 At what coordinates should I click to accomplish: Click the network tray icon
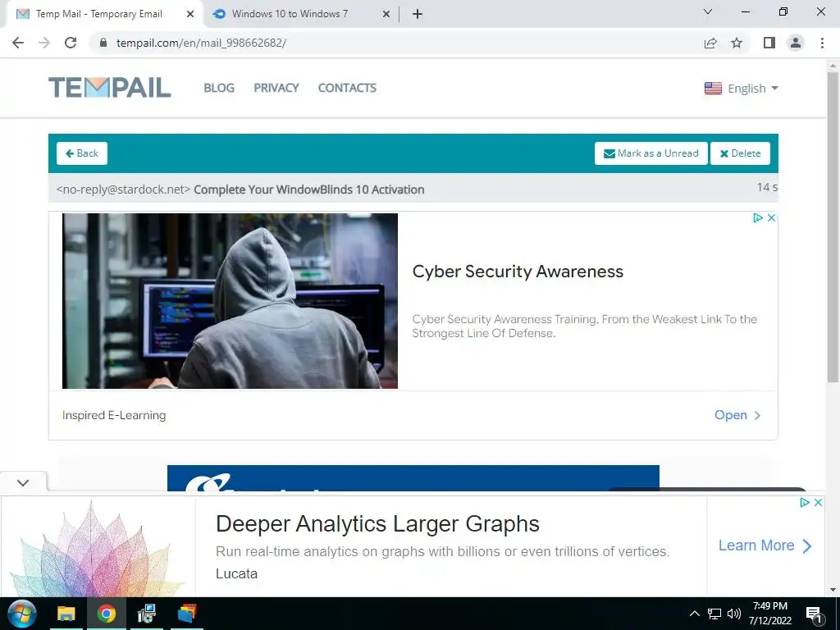(714, 614)
